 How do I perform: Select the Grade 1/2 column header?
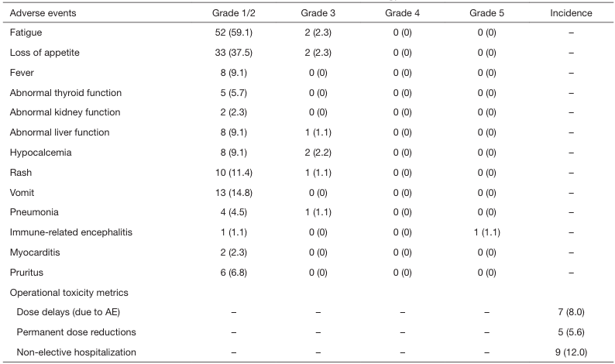coord(233,13)
